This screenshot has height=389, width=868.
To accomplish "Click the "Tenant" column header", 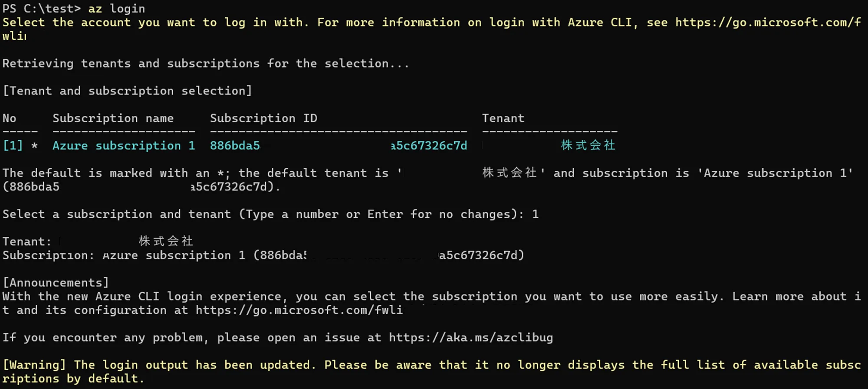I will (x=503, y=118).
